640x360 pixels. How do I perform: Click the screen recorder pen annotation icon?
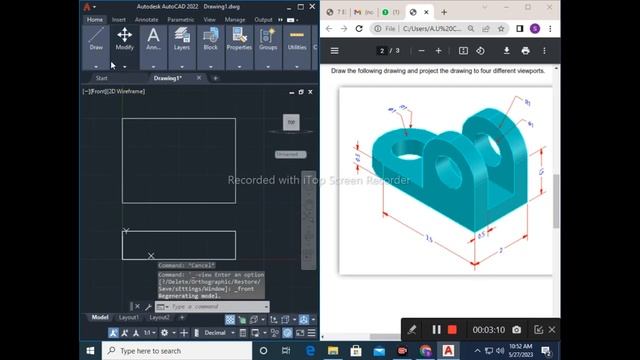[412, 330]
